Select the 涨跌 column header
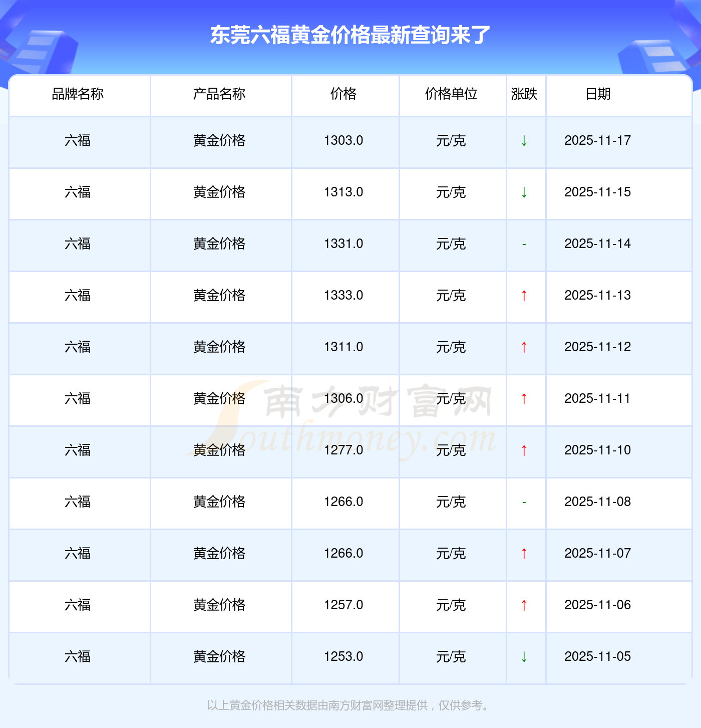 [x=524, y=94]
